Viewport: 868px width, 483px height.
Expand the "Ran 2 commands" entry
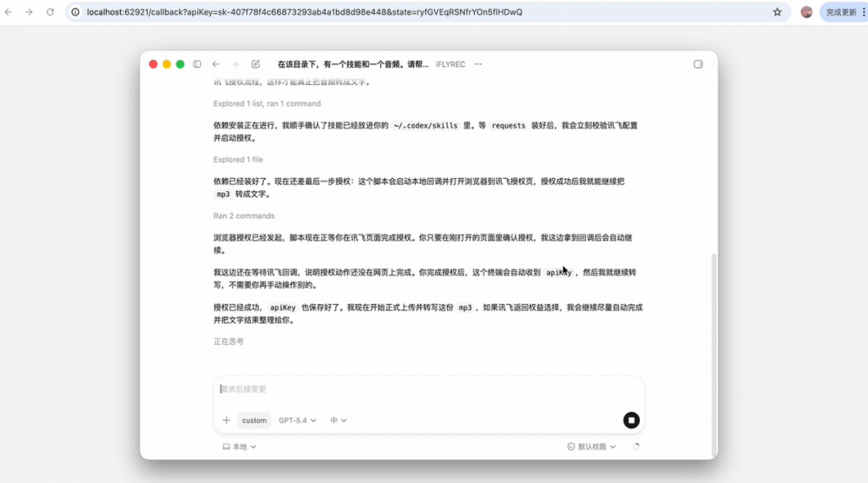point(244,216)
